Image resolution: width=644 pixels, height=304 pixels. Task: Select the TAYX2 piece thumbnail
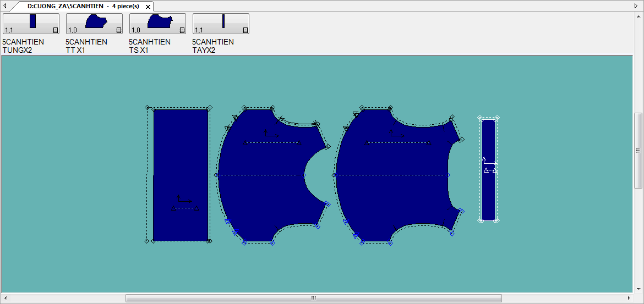(221, 23)
